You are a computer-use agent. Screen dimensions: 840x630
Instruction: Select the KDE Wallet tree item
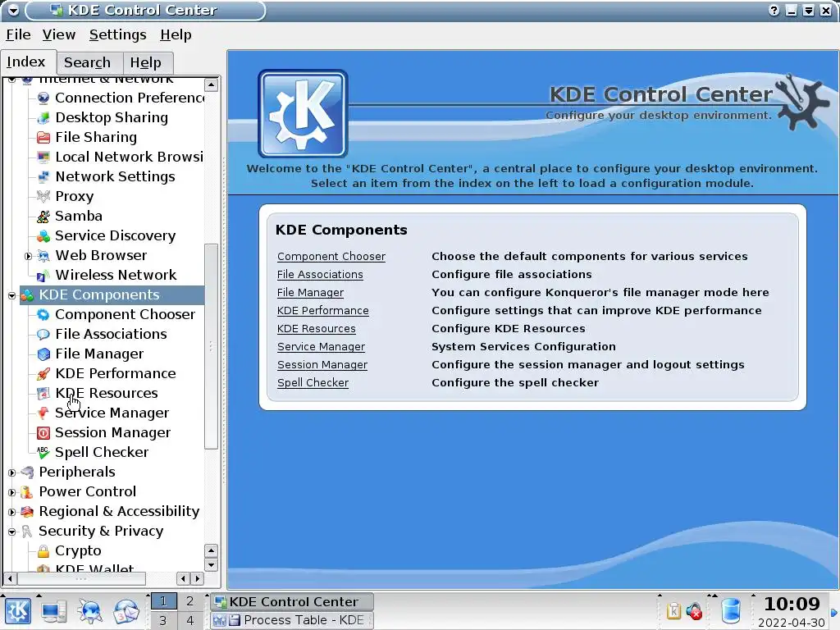point(94,568)
